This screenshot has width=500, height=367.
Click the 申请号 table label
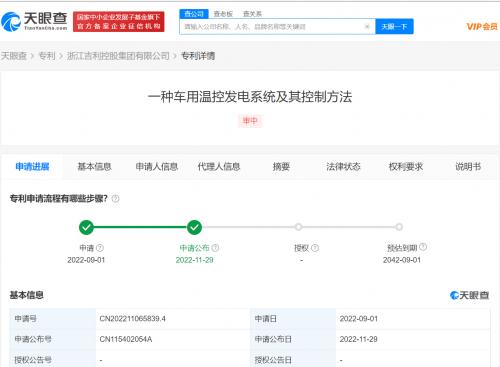(25, 319)
